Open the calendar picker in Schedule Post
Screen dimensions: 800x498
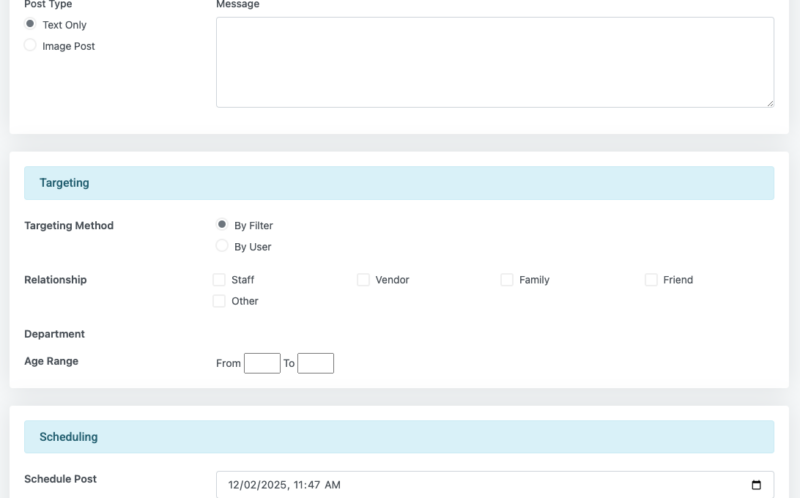tap(756, 485)
